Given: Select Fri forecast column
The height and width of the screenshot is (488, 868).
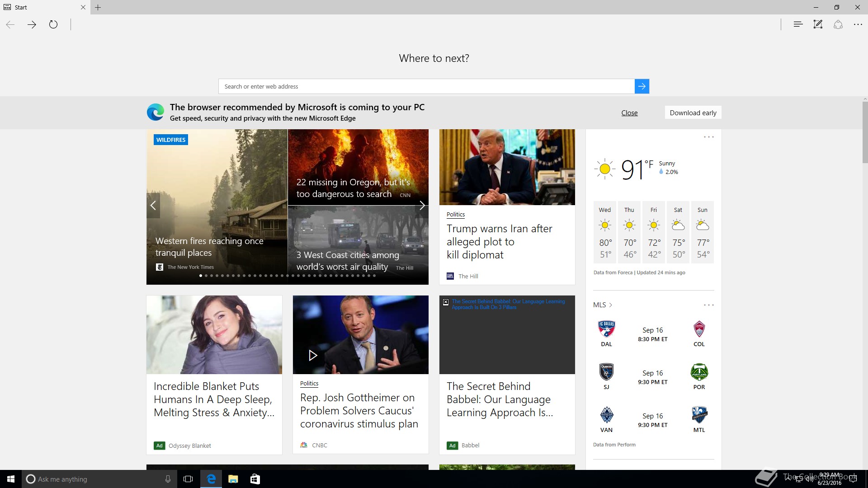Looking at the screenshot, I should click(654, 232).
